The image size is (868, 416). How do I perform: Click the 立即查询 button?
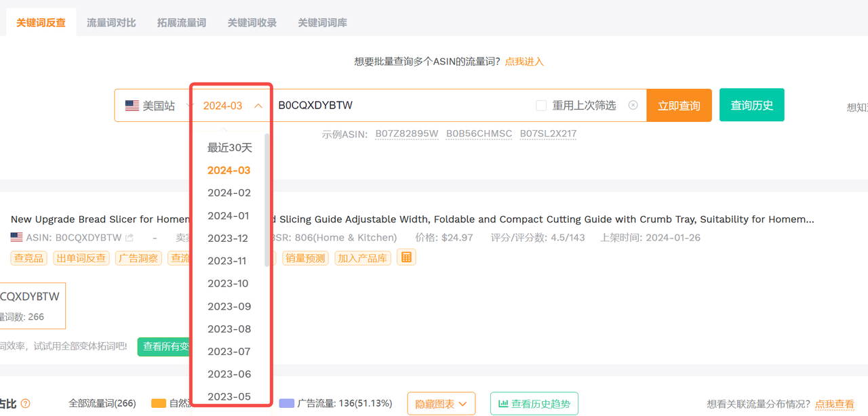point(679,106)
